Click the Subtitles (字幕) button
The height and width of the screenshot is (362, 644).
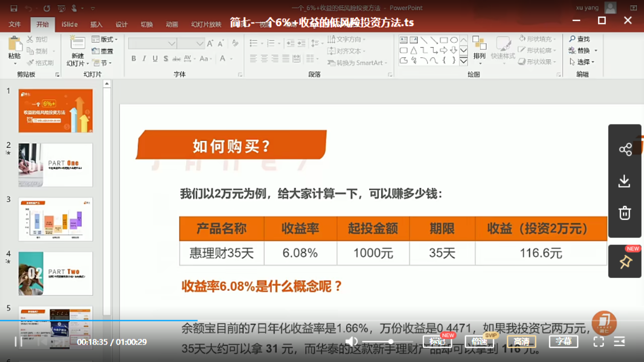pyautogui.click(x=563, y=342)
